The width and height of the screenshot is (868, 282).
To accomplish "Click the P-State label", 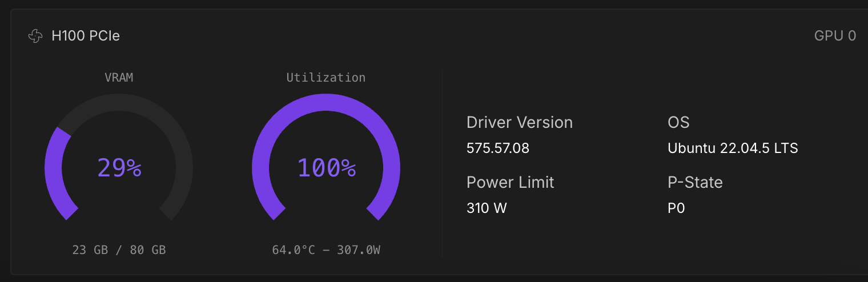I will (695, 183).
